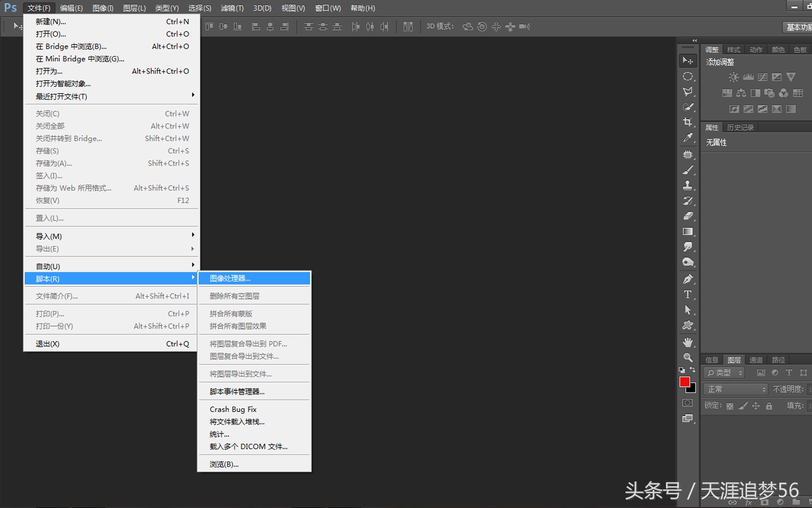Swap foreground and background colors
Viewport: 812px width, 508px height.
click(x=693, y=370)
